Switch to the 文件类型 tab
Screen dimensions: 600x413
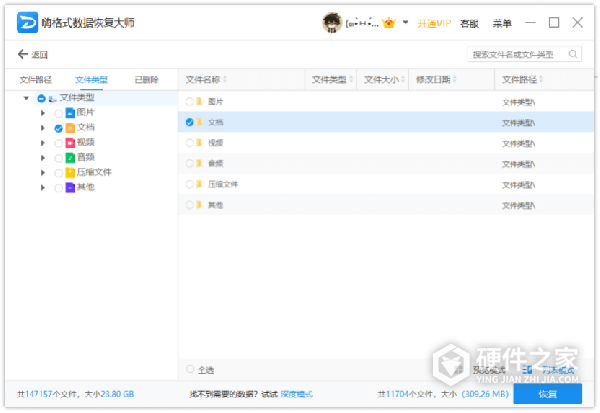click(x=91, y=80)
